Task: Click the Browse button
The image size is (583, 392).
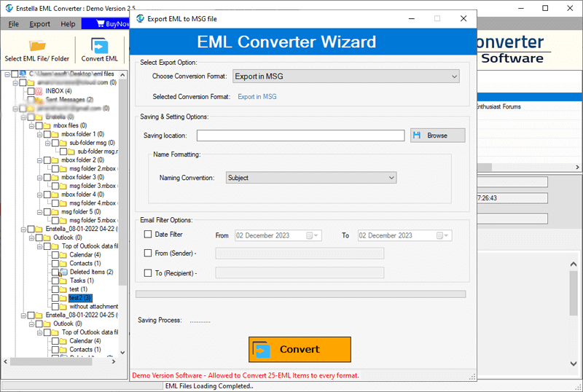Action: tap(437, 136)
